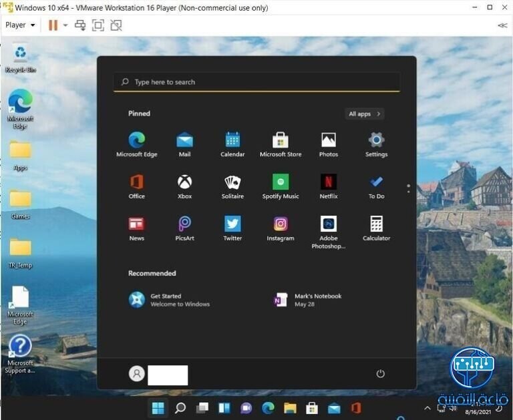
Task: Launch Netflix from pinned apps
Action: coord(329,186)
